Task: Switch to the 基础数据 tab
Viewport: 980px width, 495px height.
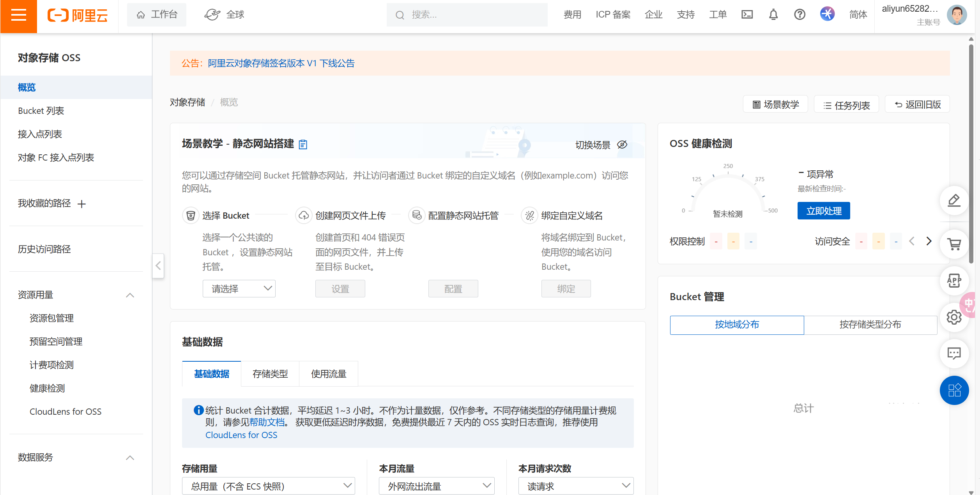Action: click(x=212, y=374)
